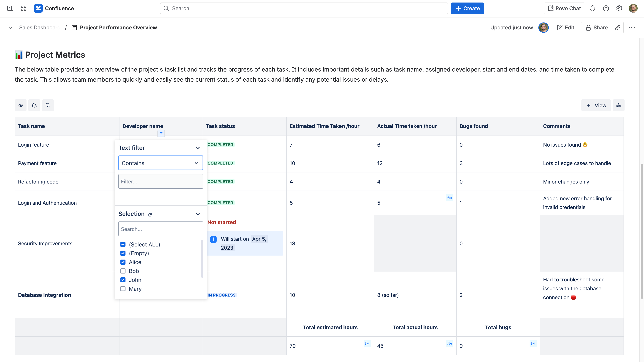Open Rovo Chat
Image resolution: width=644 pixels, height=362 pixels.
564,8
